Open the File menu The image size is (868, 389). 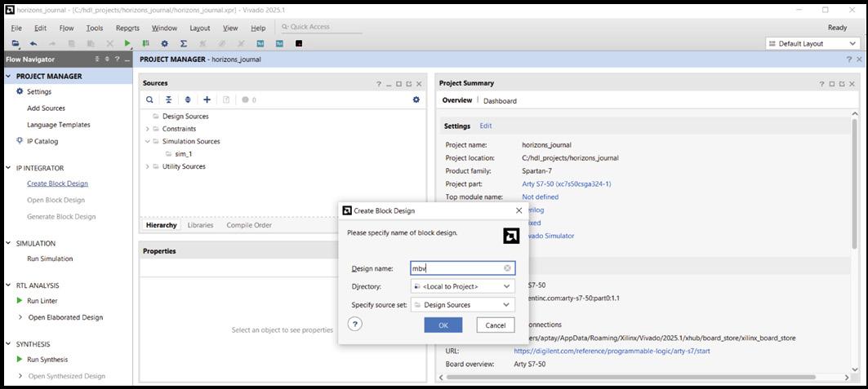pyautogui.click(x=16, y=29)
